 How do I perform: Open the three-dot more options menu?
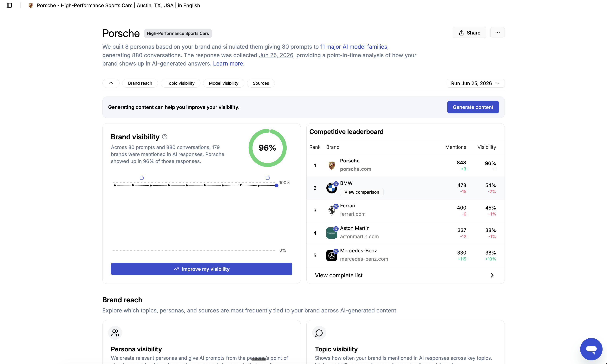coord(498,33)
